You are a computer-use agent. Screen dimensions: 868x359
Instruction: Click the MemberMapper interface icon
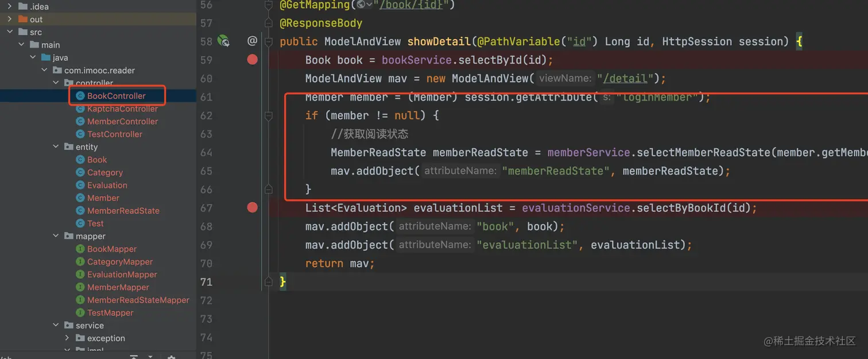80,287
